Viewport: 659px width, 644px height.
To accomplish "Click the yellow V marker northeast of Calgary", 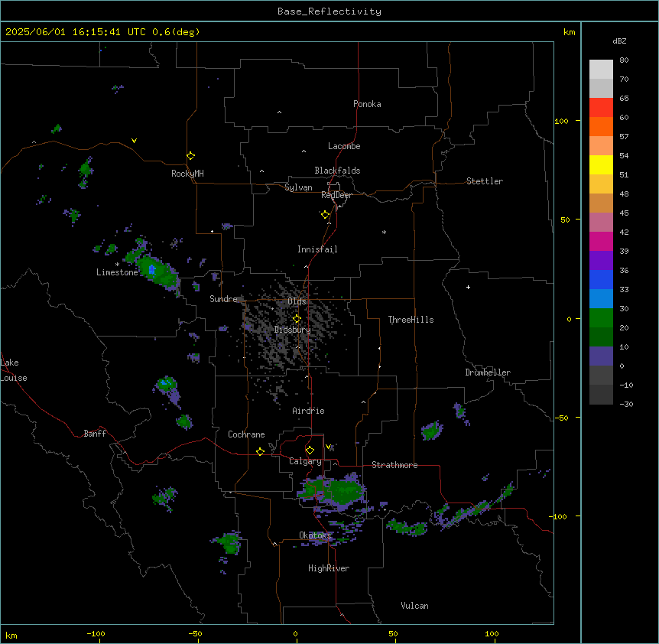I will tap(328, 447).
